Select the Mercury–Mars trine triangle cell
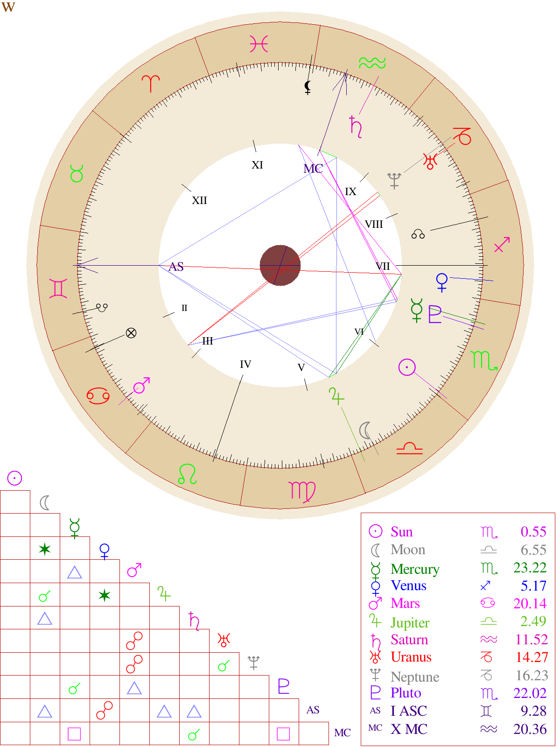 pos(75,572)
